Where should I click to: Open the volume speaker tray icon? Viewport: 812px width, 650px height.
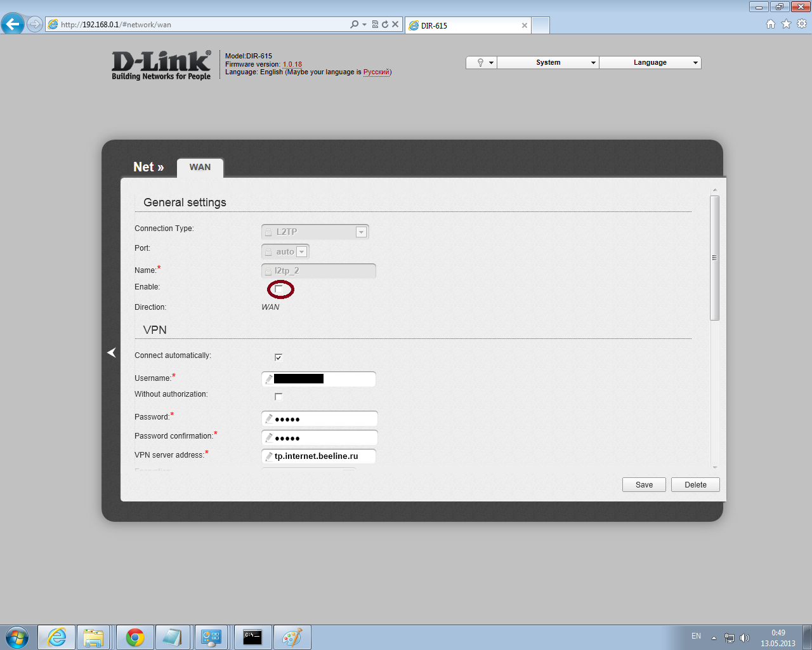click(x=744, y=638)
